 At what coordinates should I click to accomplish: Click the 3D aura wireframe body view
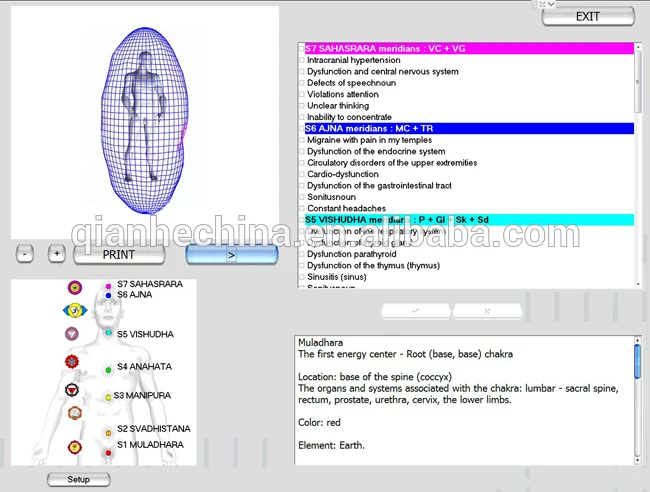tap(145, 122)
